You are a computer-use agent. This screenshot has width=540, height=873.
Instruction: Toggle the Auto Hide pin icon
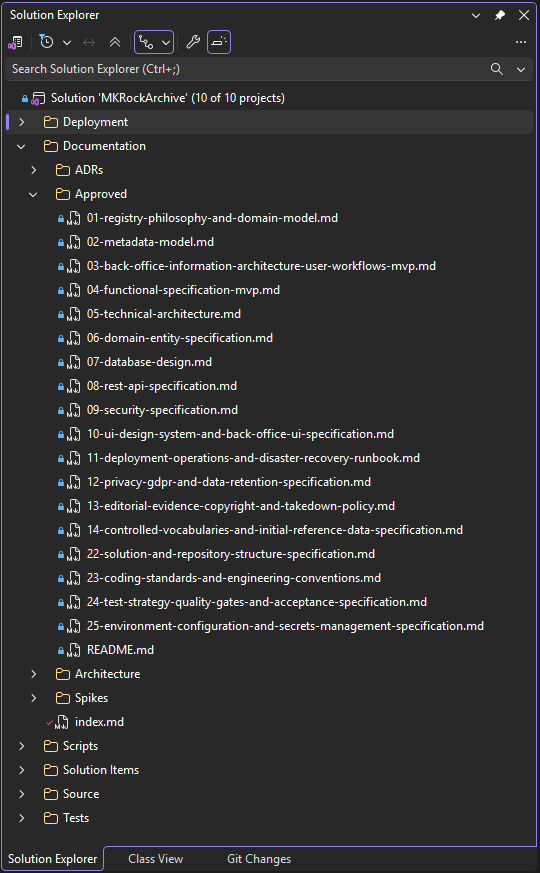tap(500, 16)
